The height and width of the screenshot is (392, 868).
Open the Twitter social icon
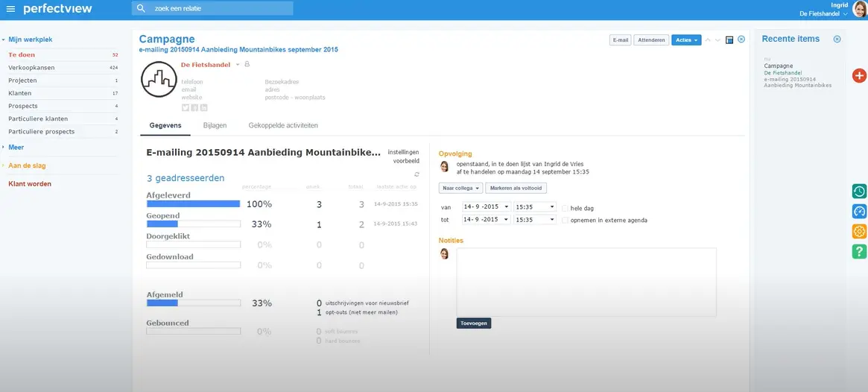coord(186,107)
